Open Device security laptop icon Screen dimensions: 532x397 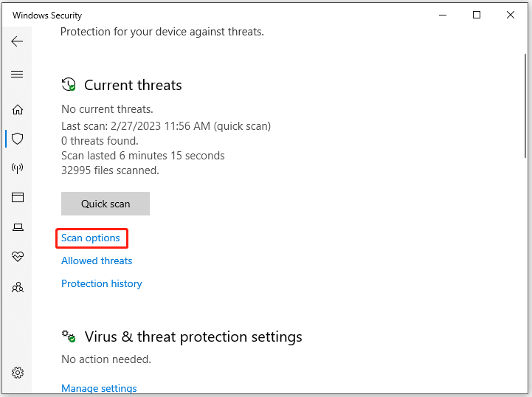pyautogui.click(x=18, y=227)
